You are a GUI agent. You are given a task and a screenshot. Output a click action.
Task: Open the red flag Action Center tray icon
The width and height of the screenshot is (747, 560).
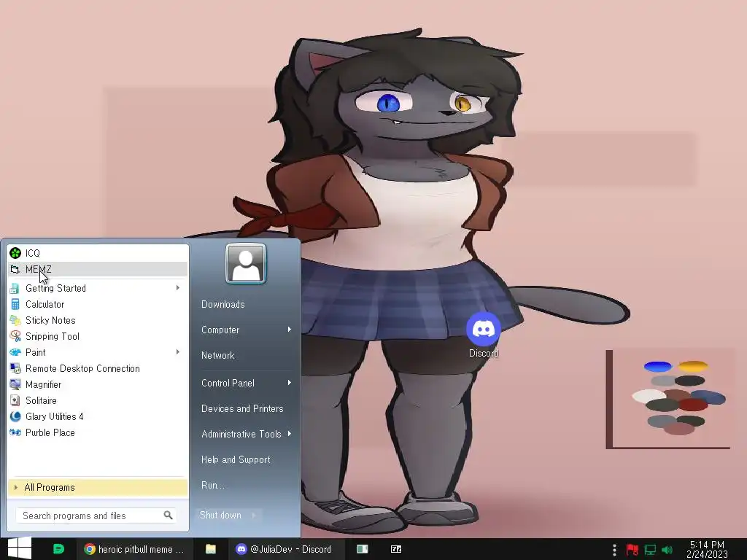[632, 550]
